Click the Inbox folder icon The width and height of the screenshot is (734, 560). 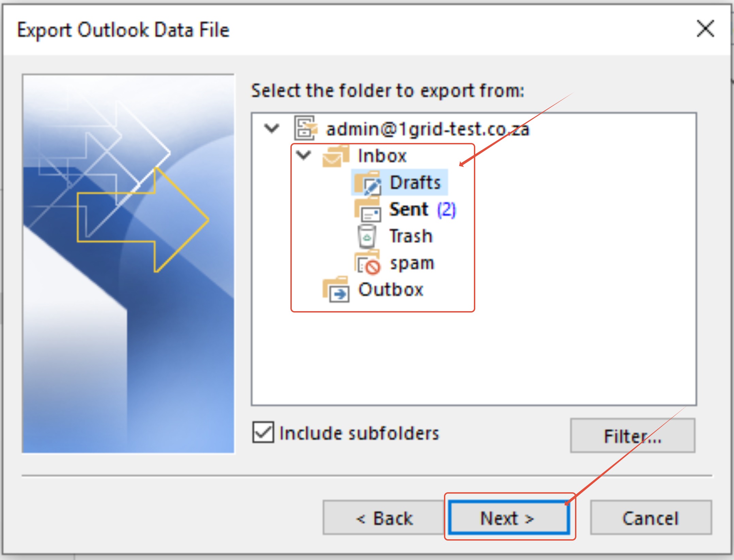tap(335, 156)
